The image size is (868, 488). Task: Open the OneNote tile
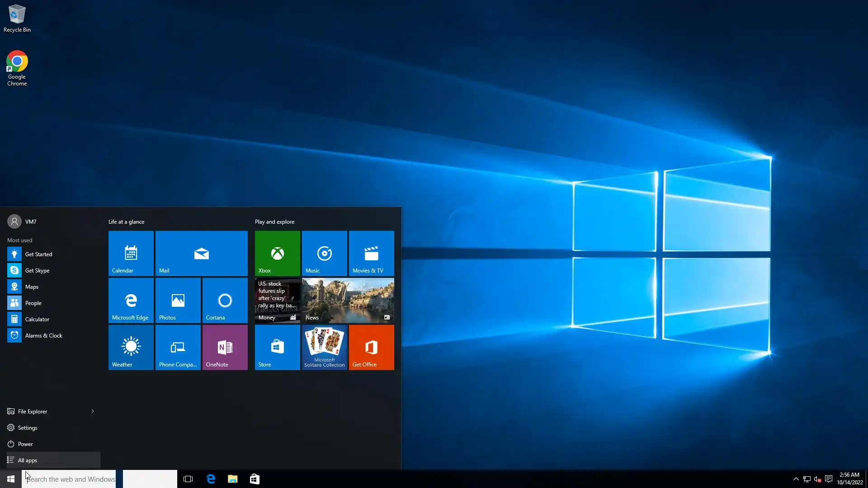click(225, 347)
